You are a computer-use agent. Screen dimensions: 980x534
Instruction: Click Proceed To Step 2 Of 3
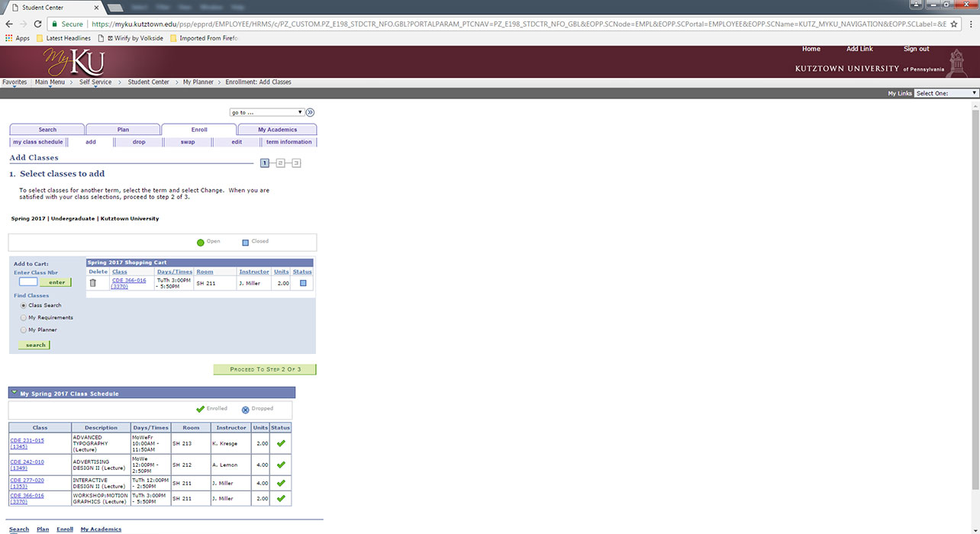click(x=265, y=369)
